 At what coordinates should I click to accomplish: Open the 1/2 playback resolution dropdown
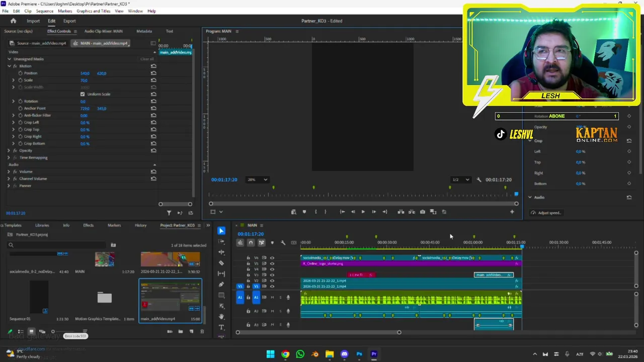(461, 179)
